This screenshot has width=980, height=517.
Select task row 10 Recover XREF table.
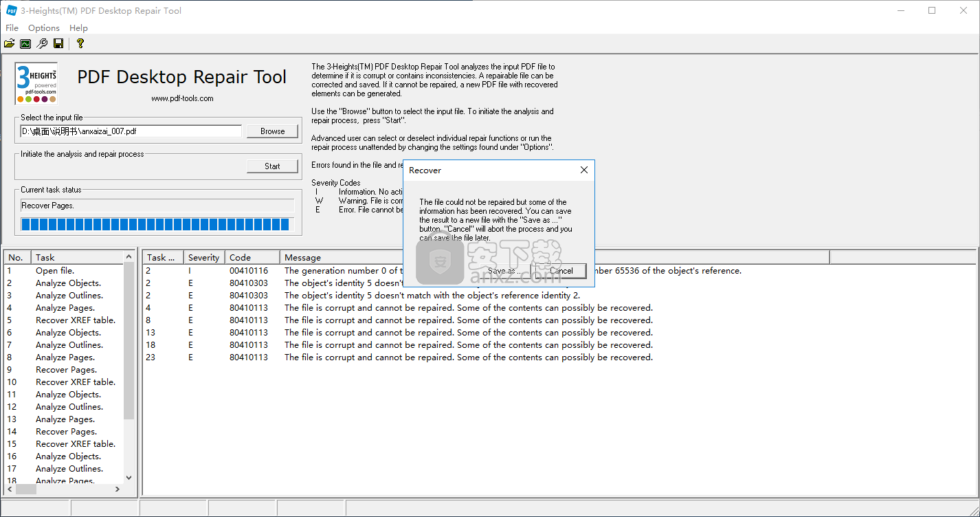click(64, 382)
